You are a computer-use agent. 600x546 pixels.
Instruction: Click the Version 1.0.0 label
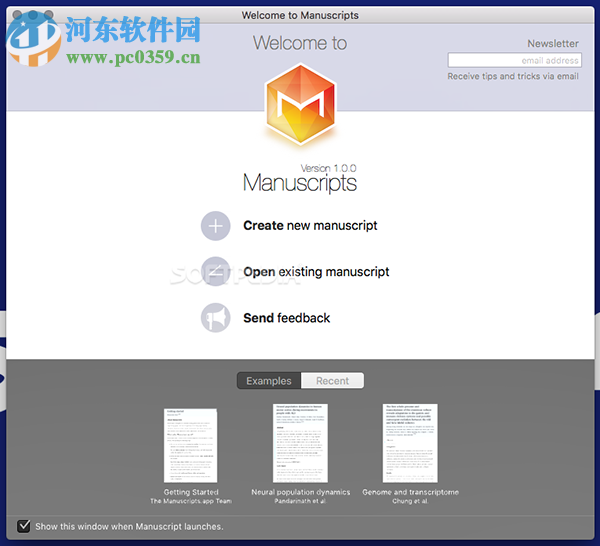[328, 168]
